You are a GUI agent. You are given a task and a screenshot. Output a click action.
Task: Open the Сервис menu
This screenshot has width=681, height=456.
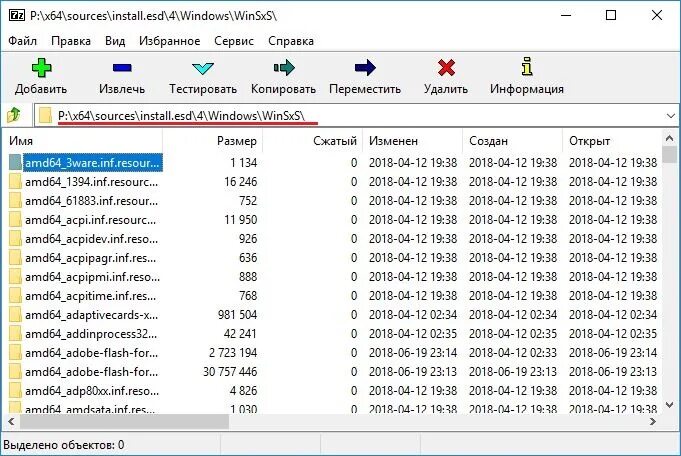coord(234,41)
